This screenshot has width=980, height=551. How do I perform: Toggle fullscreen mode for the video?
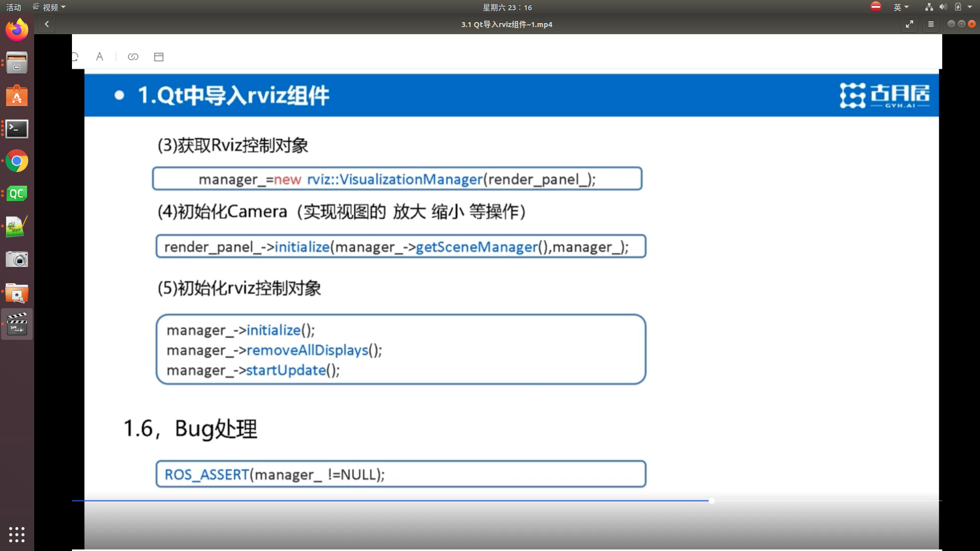[910, 24]
